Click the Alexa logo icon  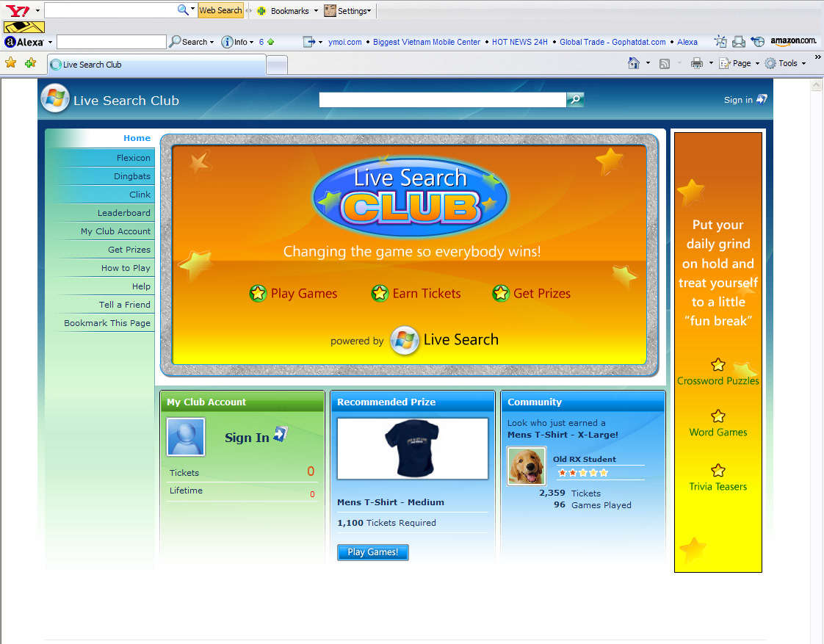pos(24,42)
